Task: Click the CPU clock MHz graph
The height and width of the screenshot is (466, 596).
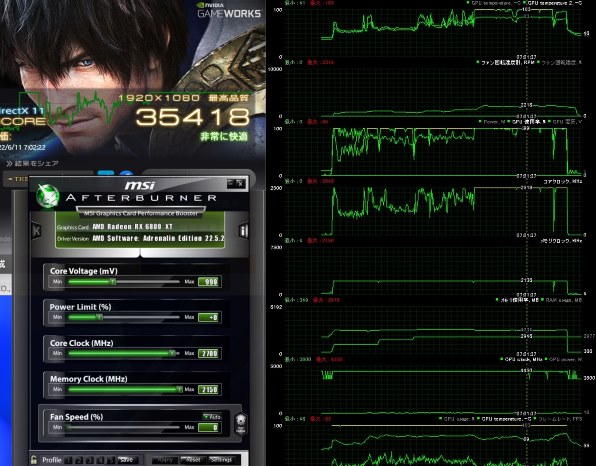Action: [x=433, y=389]
